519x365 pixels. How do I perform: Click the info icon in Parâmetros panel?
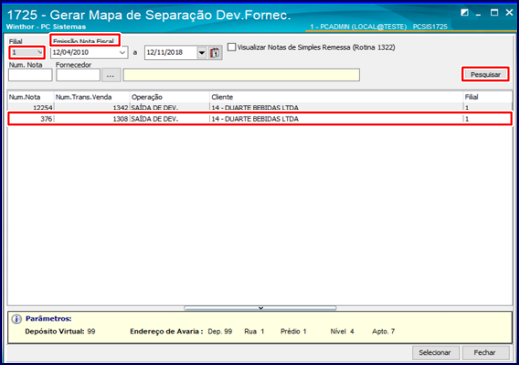pos(16,319)
